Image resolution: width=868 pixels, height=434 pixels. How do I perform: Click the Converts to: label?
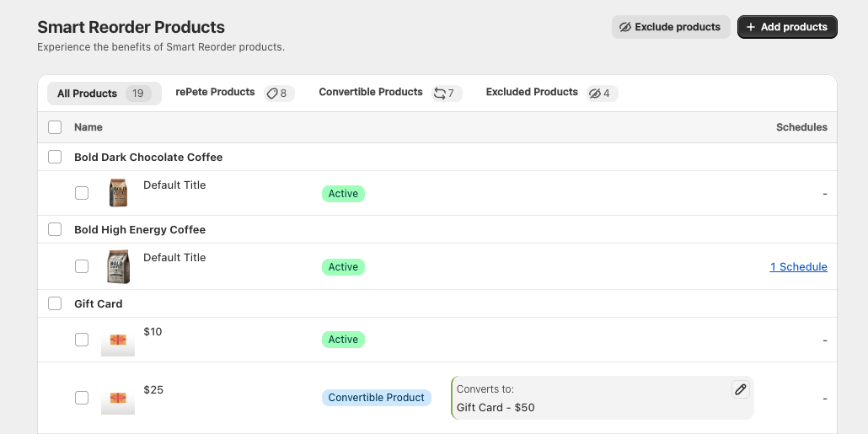tap(485, 389)
